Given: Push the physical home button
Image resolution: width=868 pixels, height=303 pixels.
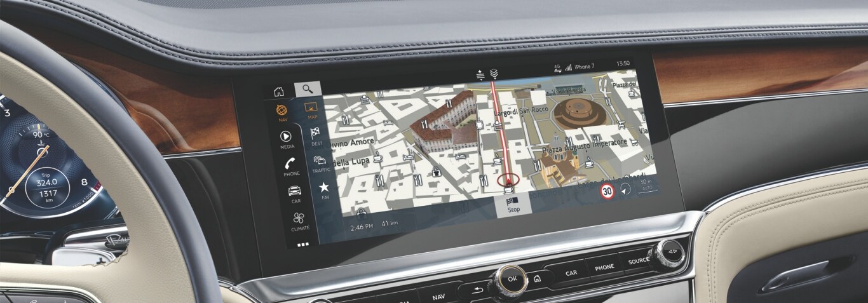Looking at the screenshot, I should pyautogui.click(x=537, y=278).
